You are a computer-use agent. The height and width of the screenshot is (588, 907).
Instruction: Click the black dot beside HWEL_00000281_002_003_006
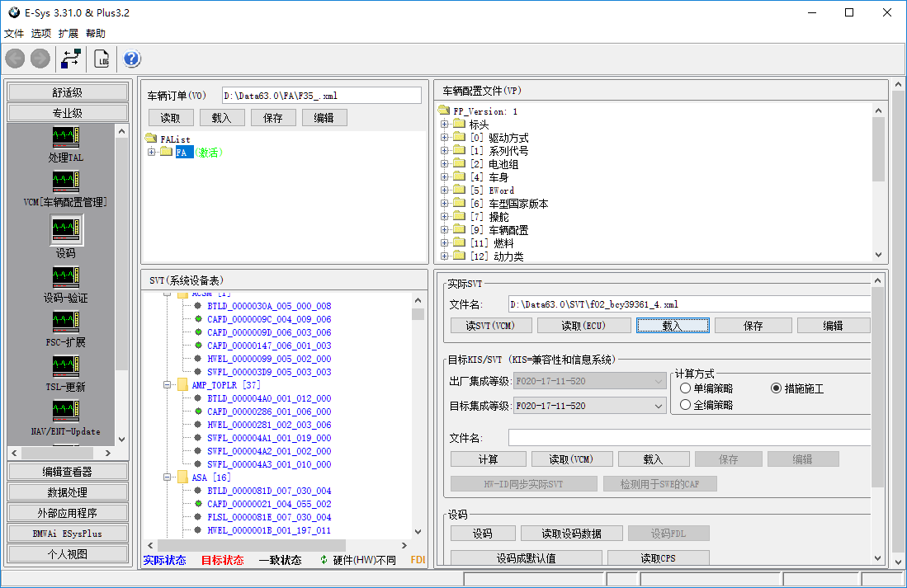point(198,425)
